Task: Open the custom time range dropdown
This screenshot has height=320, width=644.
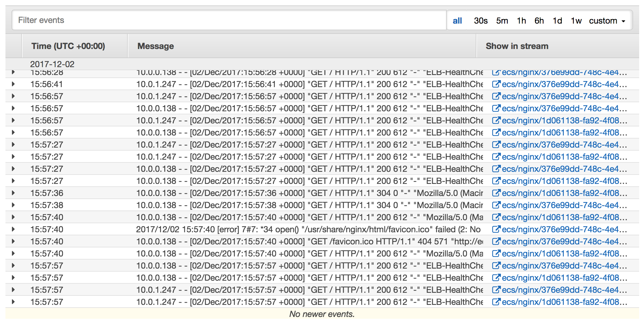Action: (607, 21)
